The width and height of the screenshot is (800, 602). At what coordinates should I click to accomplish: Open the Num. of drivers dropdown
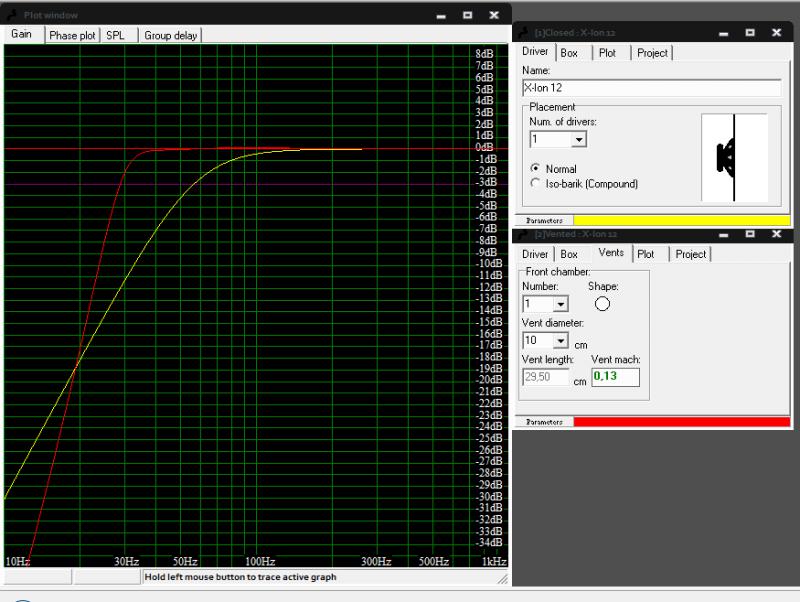pyautogui.click(x=579, y=139)
